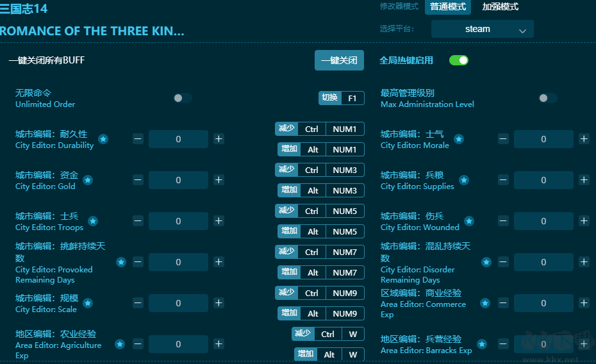Viewport: 596px width, 364px height.
Task: Click star icon beside City Editor: Morale
Action: pos(459,139)
